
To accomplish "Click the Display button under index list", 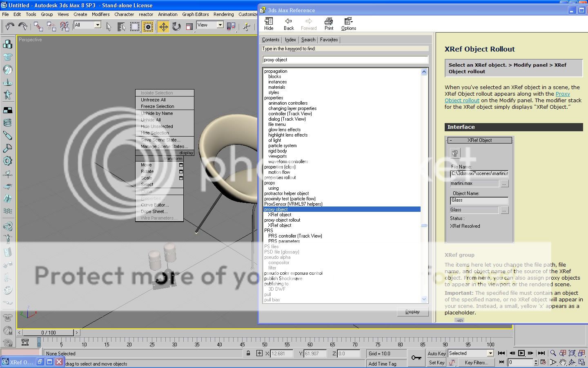I will tap(412, 312).
